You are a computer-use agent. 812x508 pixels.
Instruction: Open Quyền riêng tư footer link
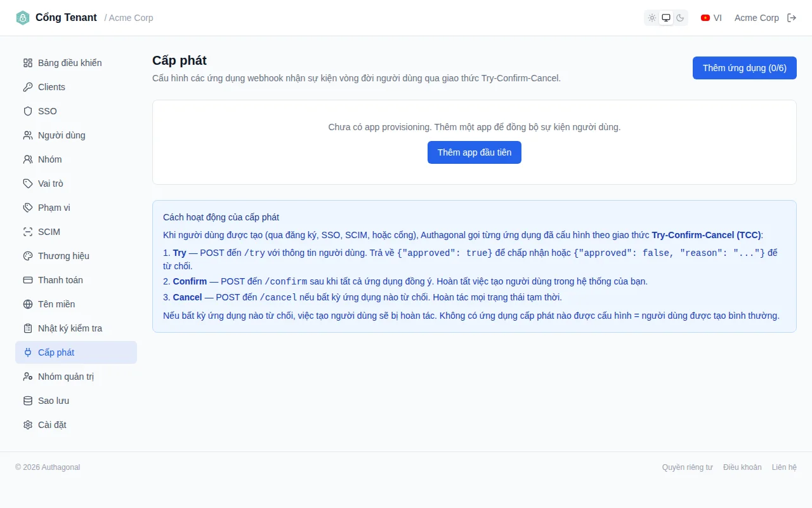click(x=688, y=467)
